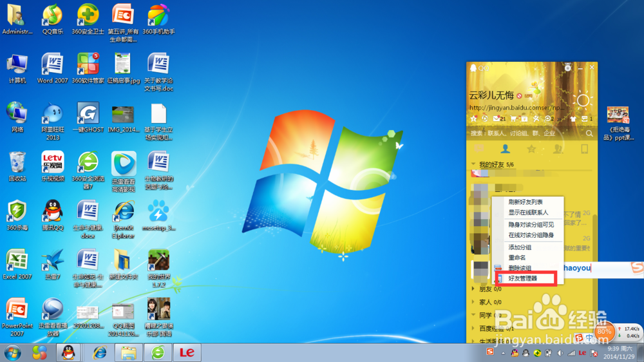Open 360软件管家 desktop icon
This screenshot has width=644, height=362.
(x=88, y=68)
